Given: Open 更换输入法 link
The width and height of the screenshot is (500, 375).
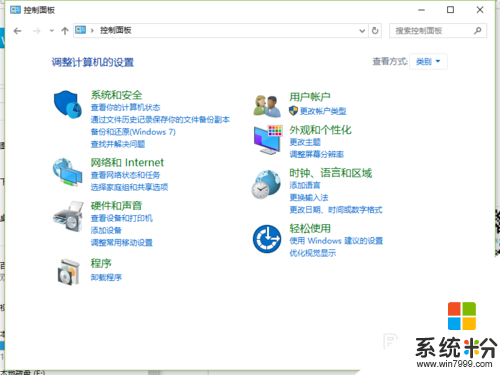Looking at the screenshot, I should [309, 198].
